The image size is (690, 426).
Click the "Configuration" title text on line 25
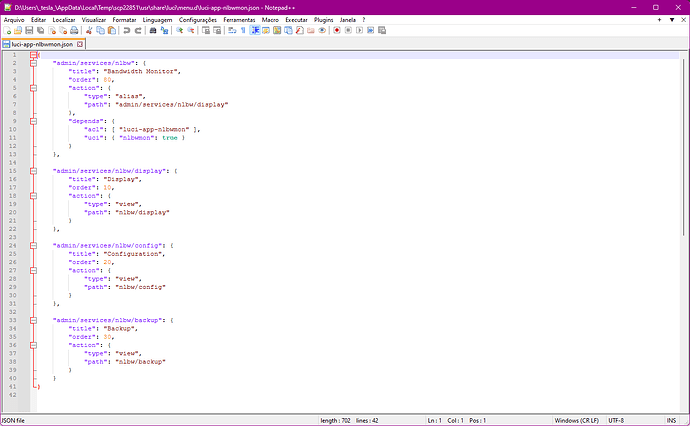click(134, 254)
